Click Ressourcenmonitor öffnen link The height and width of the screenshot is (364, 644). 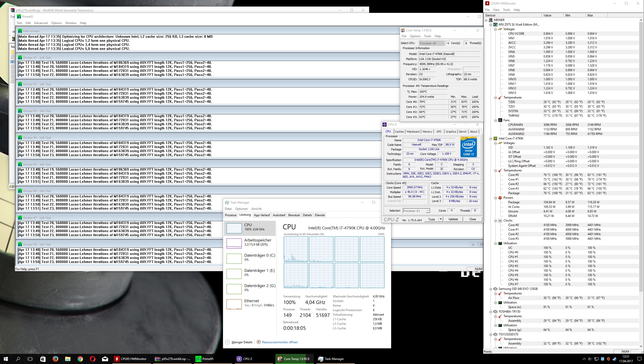[279, 342]
